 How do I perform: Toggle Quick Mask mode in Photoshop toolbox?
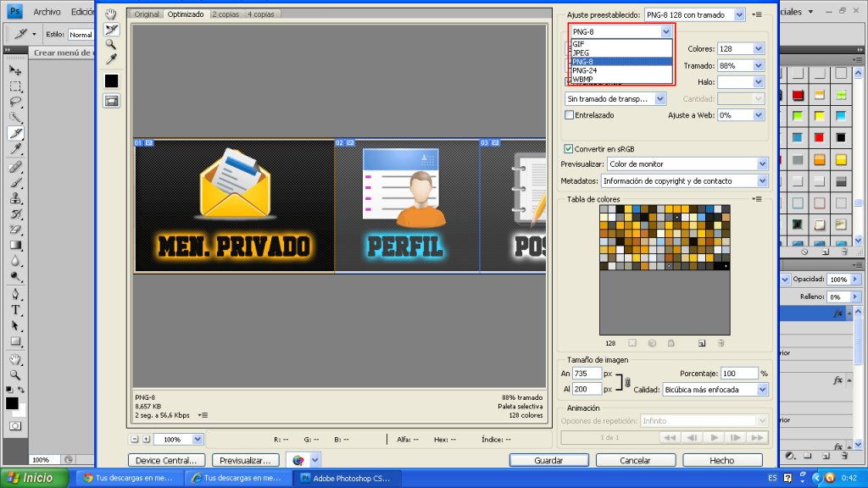tap(15, 426)
